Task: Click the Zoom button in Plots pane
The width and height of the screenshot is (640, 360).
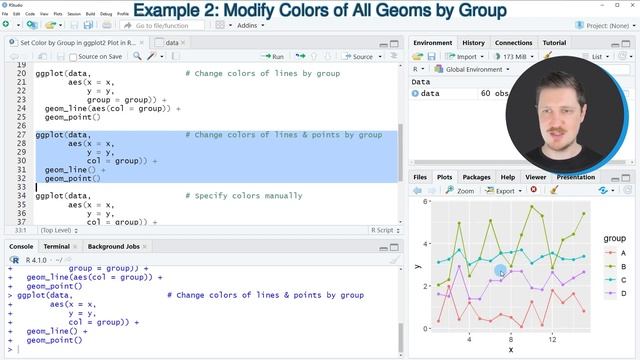Action: (x=460, y=191)
